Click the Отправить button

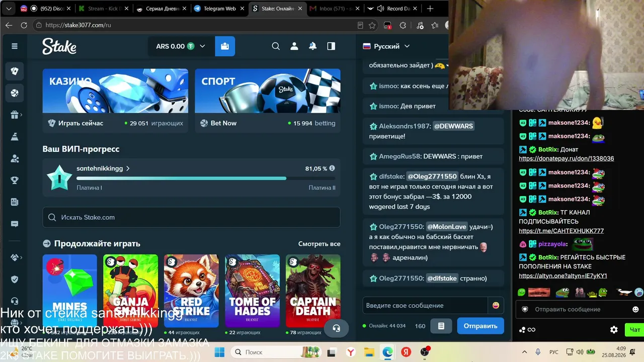point(480,326)
